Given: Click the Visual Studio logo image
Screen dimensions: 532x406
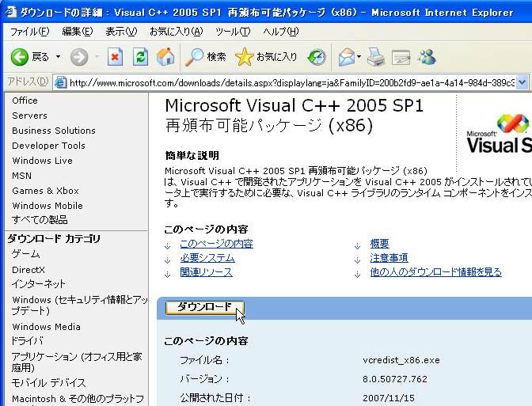Looking at the screenshot, I should tap(498, 133).
